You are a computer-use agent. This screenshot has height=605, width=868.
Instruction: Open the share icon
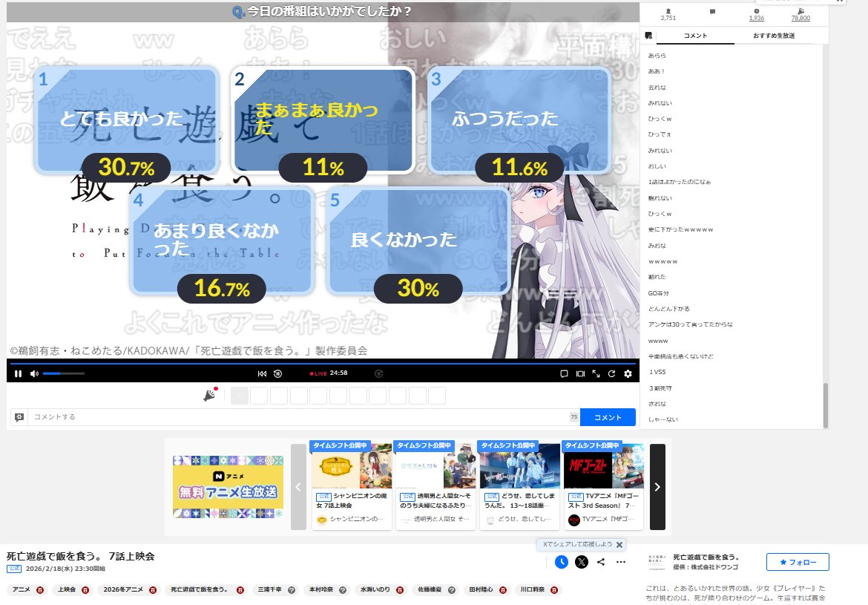click(601, 562)
